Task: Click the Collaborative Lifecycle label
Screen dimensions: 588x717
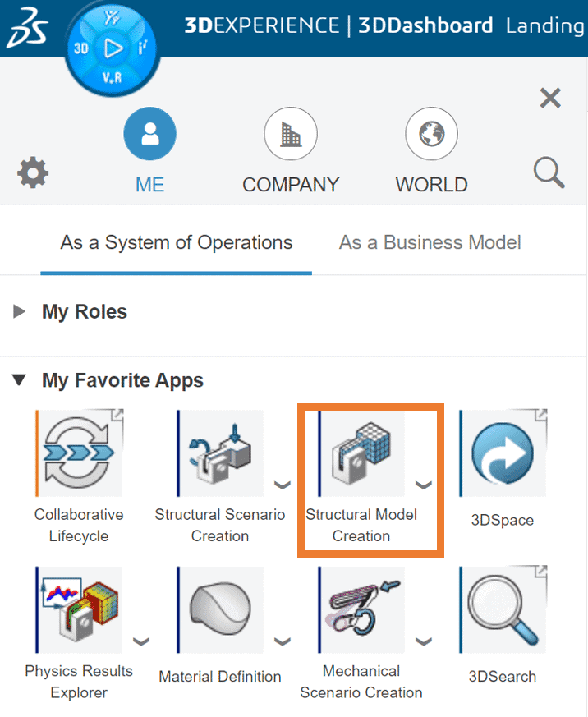Action: click(79, 525)
